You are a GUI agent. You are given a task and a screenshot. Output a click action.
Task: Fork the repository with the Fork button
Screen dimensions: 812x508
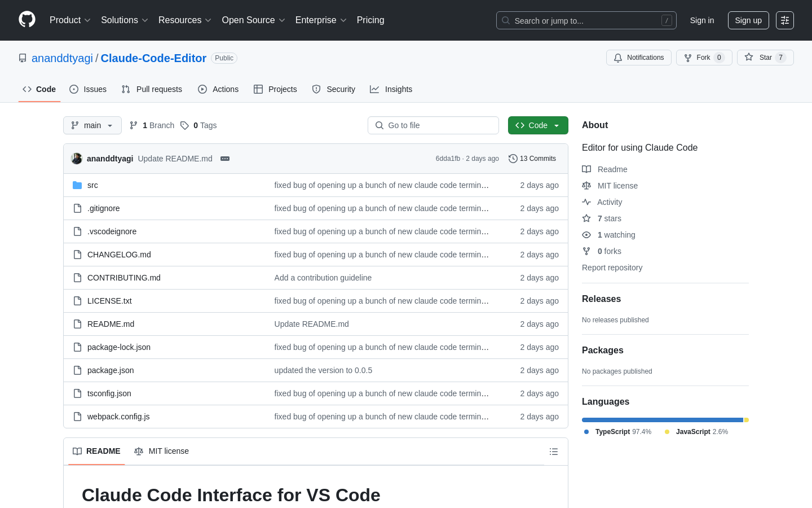(x=704, y=58)
